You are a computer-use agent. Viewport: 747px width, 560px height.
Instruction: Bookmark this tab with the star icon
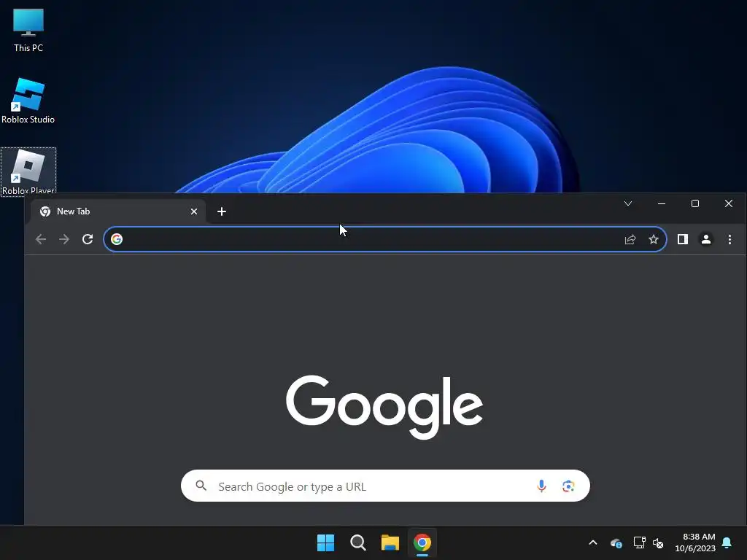(654, 239)
